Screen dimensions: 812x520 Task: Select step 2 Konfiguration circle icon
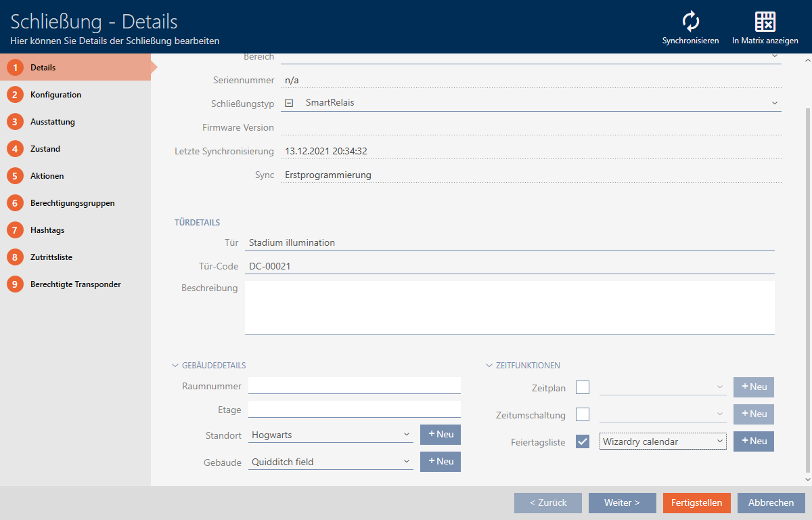coord(15,95)
